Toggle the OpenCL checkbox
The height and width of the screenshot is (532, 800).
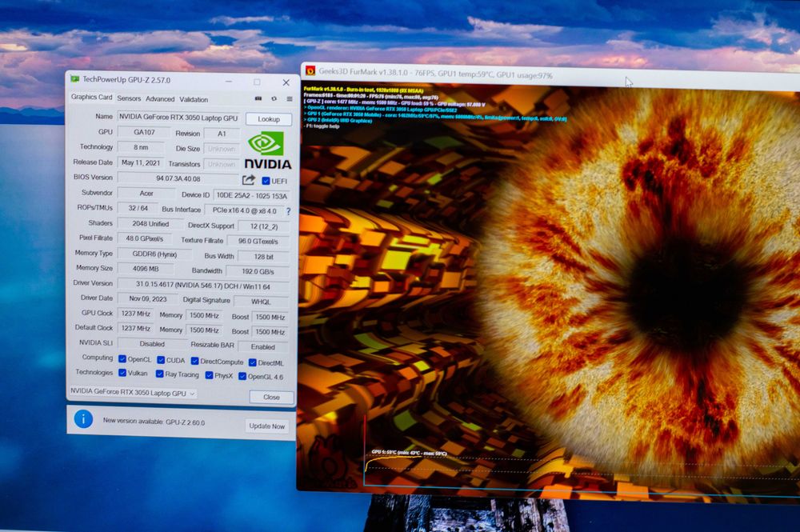tap(122, 358)
